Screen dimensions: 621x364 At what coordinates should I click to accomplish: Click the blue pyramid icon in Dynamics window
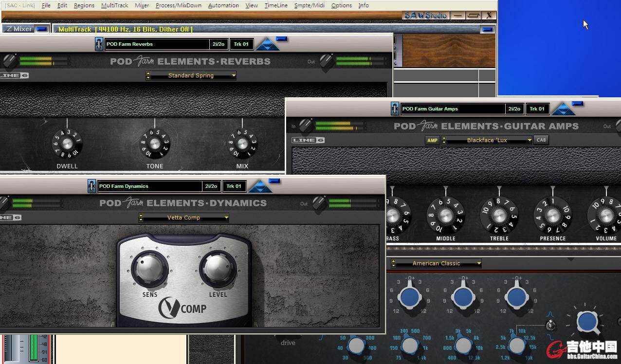tap(261, 186)
